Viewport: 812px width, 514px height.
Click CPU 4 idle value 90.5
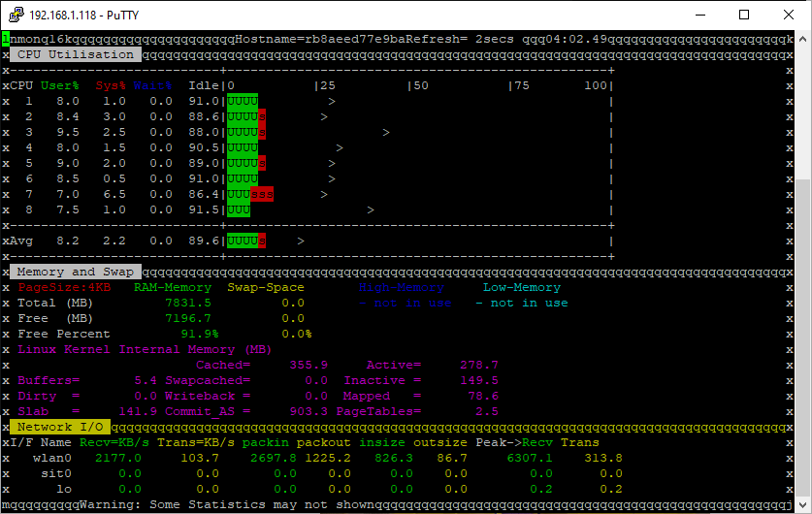[x=204, y=147]
